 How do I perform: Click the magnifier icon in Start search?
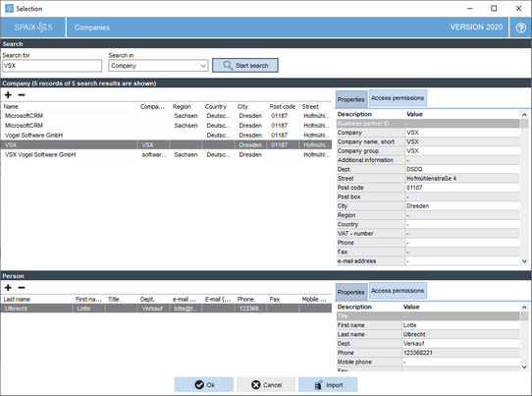(x=228, y=65)
